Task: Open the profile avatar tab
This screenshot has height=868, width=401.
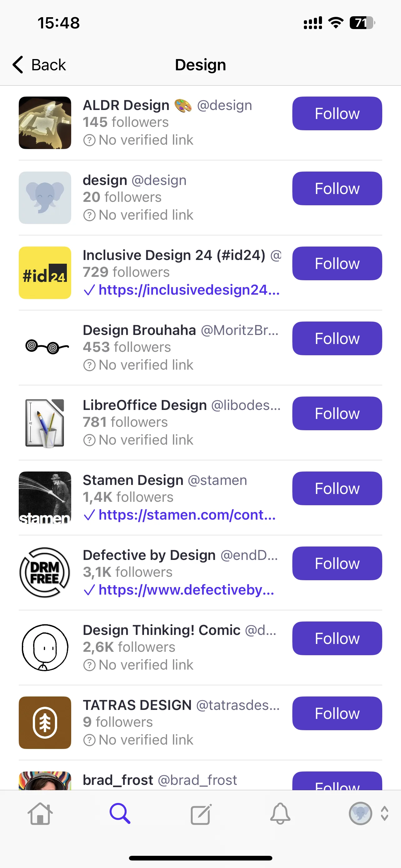Action: pyautogui.click(x=360, y=813)
